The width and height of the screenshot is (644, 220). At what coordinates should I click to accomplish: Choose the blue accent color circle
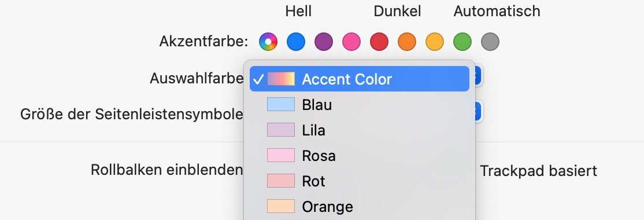[x=296, y=42]
